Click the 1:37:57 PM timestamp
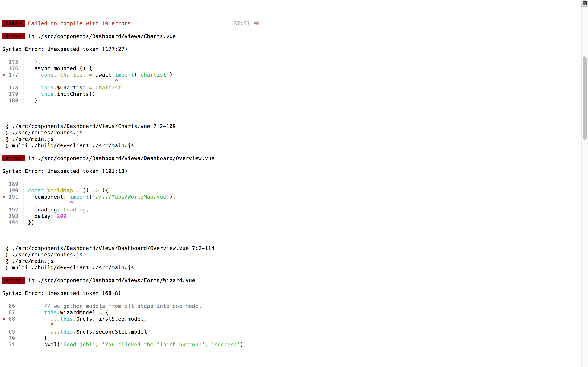 pos(243,24)
